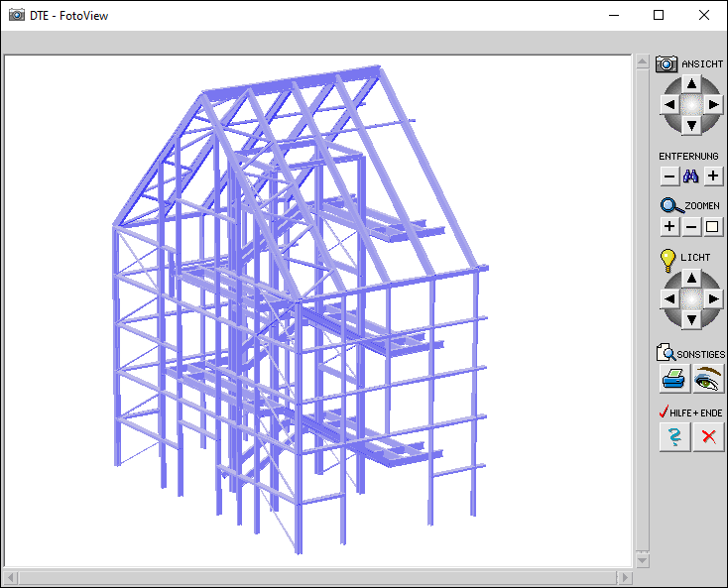
Task: Move light source down in Licht pad
Action: (692, 319)
